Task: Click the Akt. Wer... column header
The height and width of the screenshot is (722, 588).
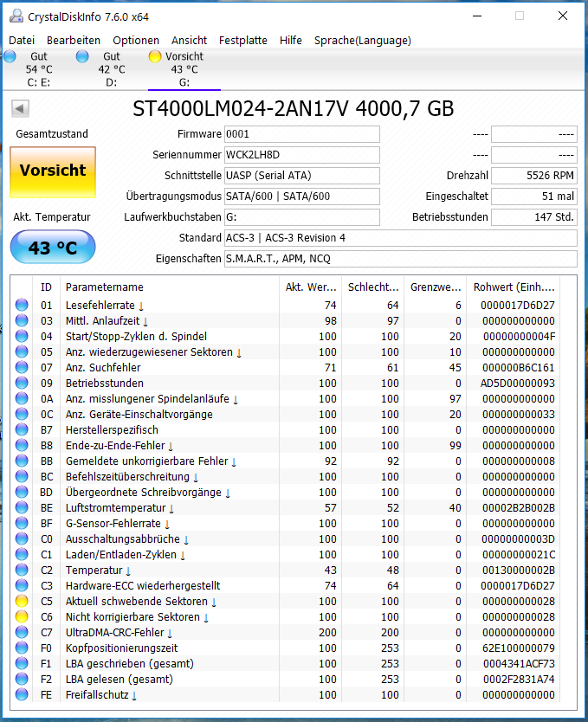Action: [x=310, y=287]
